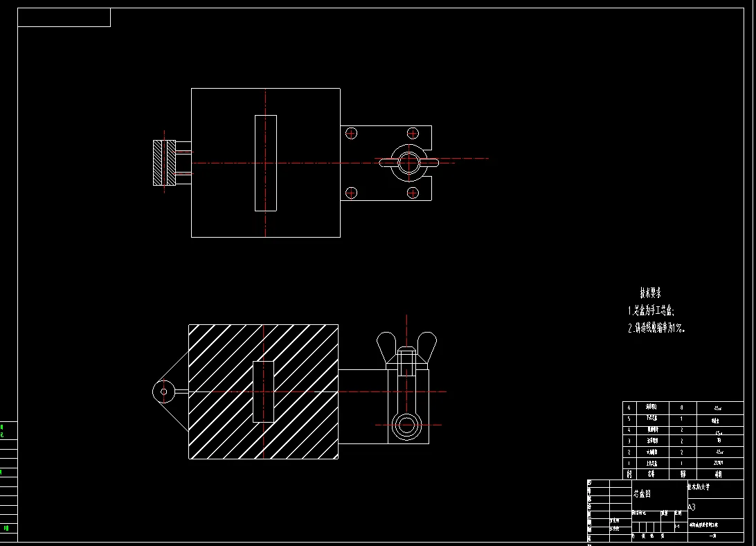Select the A3 sheet size text
Image resolution: width=756 pixels, height=546 pixels.
[x=692, y=507]
